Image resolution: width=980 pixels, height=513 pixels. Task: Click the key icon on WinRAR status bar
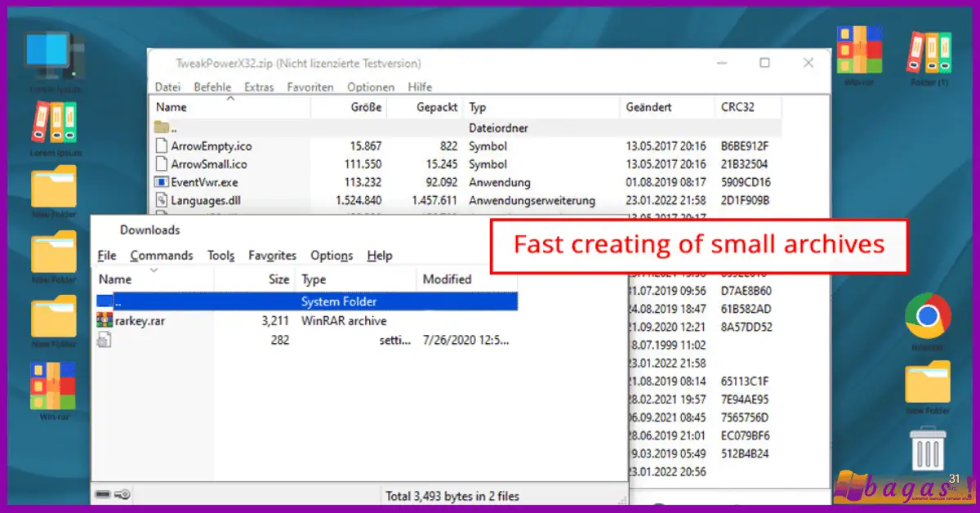pyautogui.click(x=120, y=495)
